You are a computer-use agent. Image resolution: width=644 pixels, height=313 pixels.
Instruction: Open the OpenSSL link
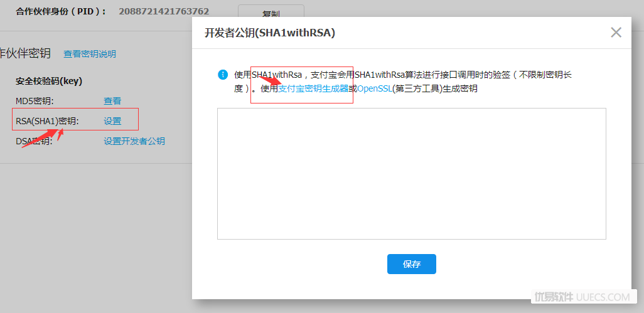pyautogui.click(x=375, y=88)
